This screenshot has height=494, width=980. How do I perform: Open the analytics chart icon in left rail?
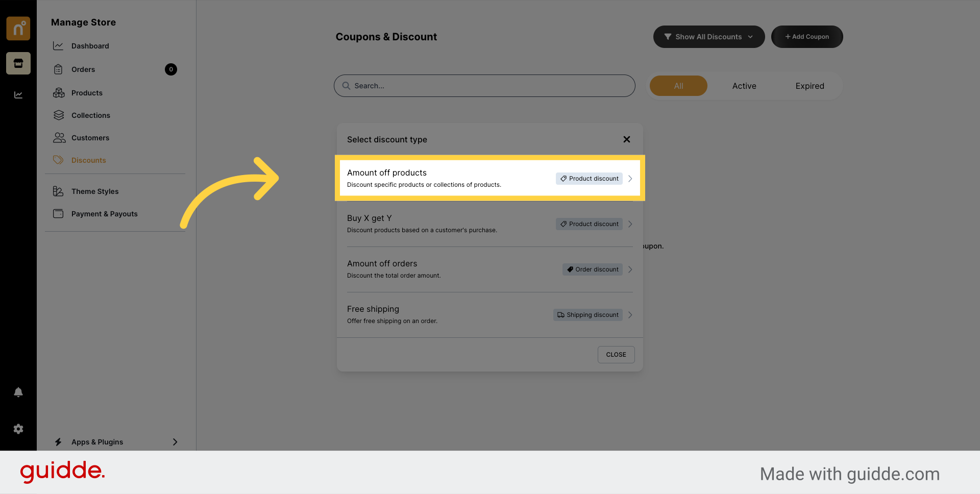pos(18,95)
